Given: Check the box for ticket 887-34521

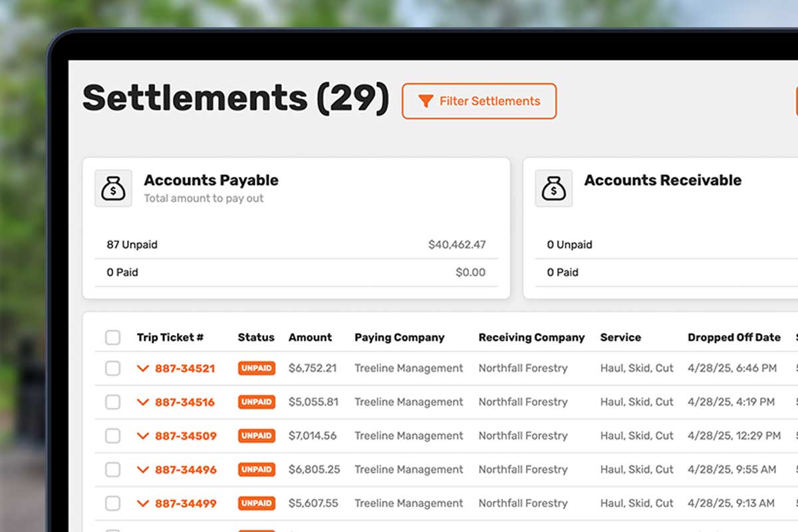Looking at the screenshot, I should [113, 368].
